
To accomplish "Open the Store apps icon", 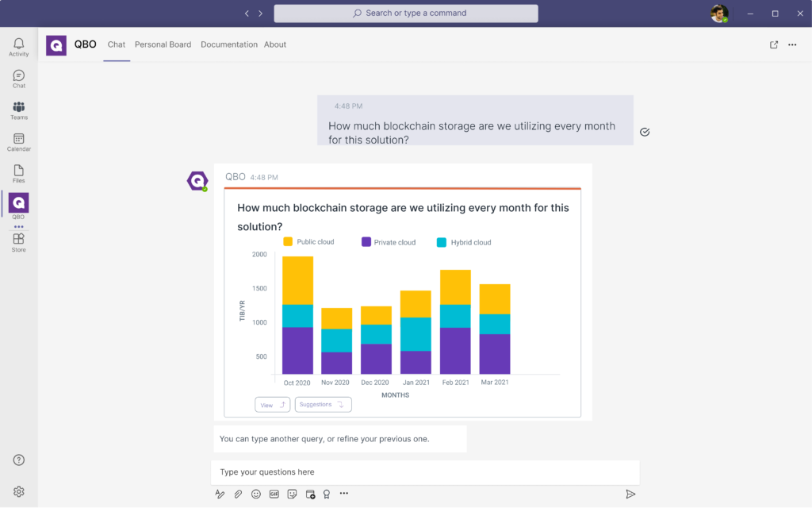I will 19,242.
